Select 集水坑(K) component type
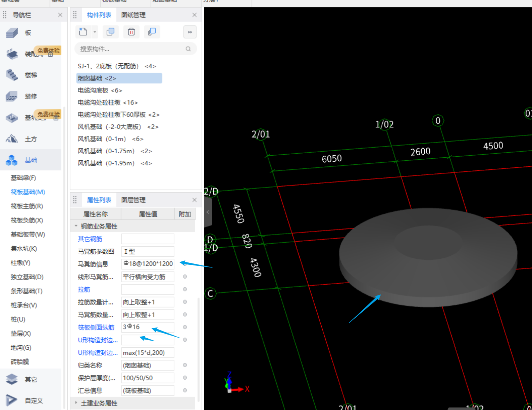The height and width of the screenshot is (410, 532). click(24, 248)
